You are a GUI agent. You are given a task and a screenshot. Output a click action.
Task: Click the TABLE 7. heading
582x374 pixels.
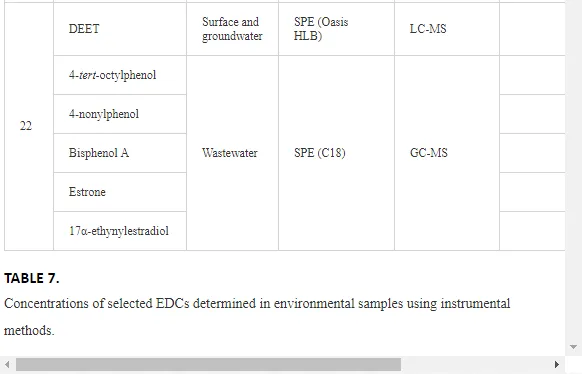coord(32,278)
